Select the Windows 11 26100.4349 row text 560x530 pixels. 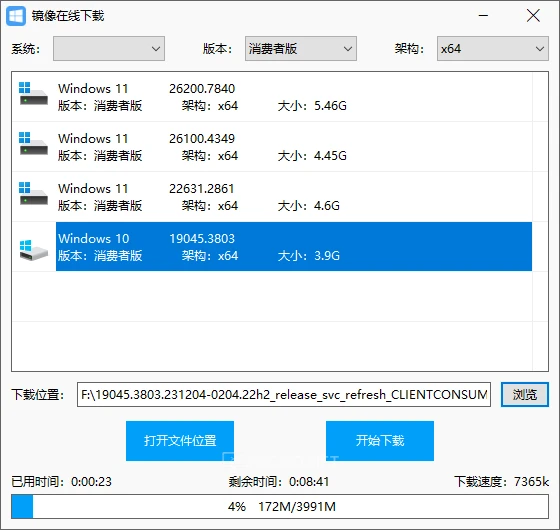click(294, 147)
